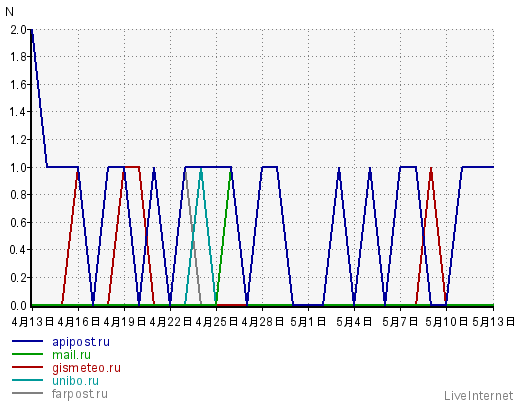Click the 5月1日 x-axis date label
The height and width of the screenshot is (405, 520).
(x=308, y=322)
